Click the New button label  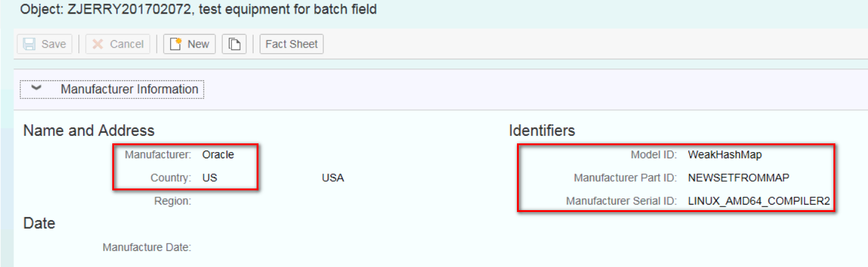point(199,44)
